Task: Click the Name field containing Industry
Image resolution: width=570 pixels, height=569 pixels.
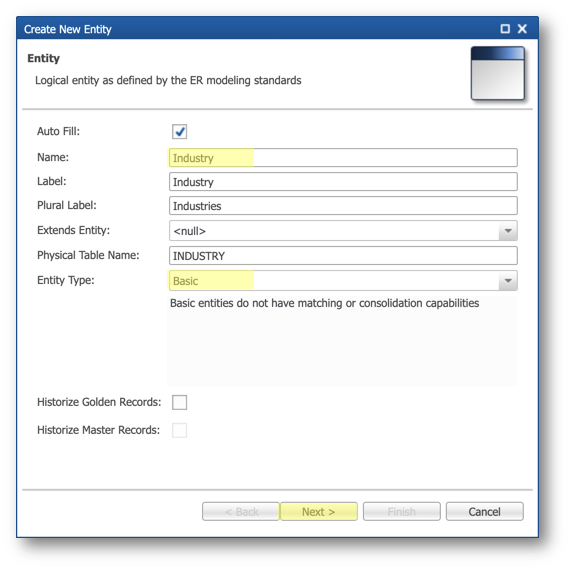Action: (343, 158)
